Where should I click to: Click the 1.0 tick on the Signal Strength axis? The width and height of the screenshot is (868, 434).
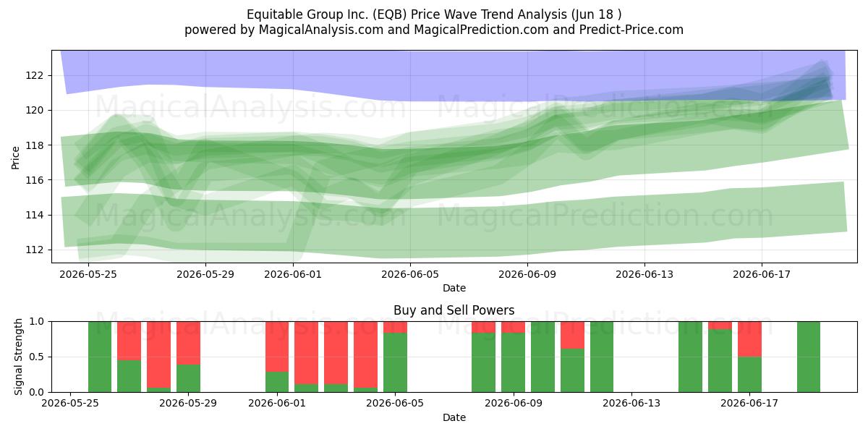click(x=38, y=321)
